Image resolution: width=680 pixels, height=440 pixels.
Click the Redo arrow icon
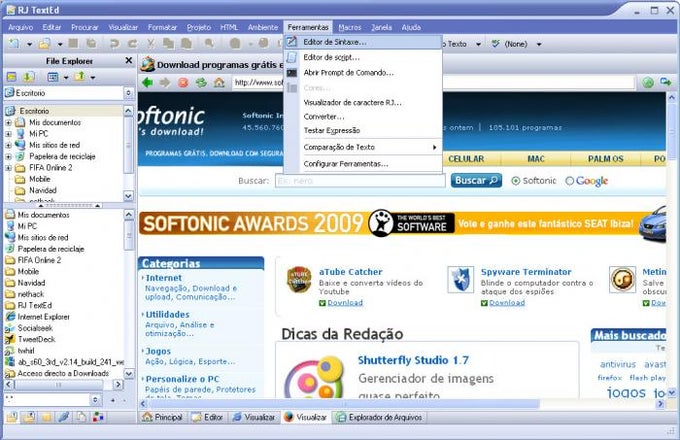click(x=132, y=43)
